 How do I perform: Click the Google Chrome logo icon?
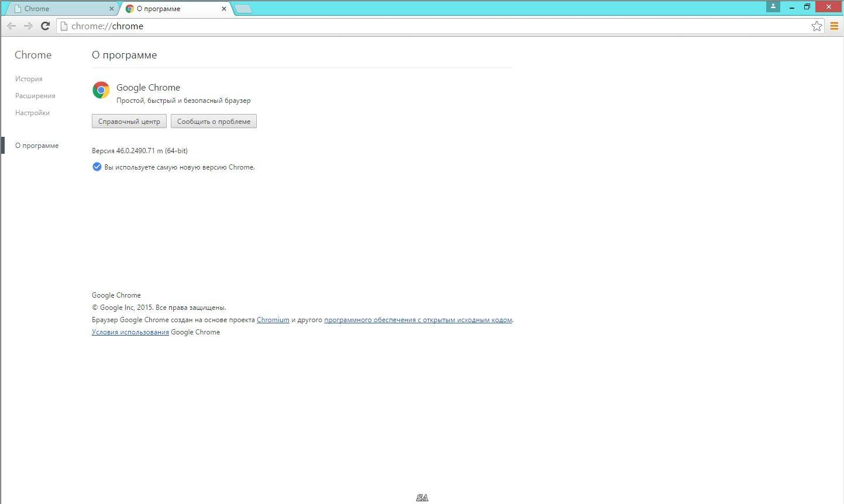click(101, 90)
